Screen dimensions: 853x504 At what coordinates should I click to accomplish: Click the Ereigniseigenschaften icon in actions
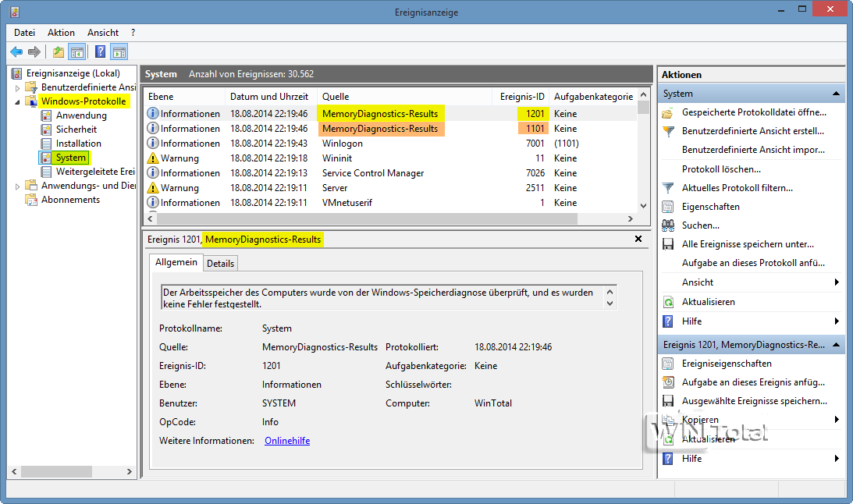[x=668, y=364]
